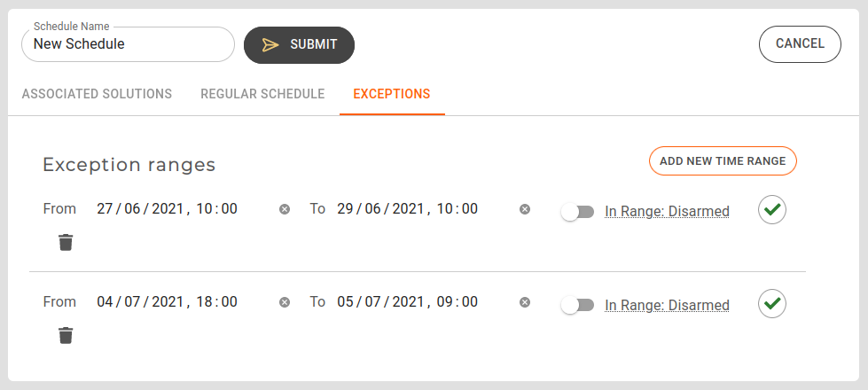Add a new time range

pos(723,160)
